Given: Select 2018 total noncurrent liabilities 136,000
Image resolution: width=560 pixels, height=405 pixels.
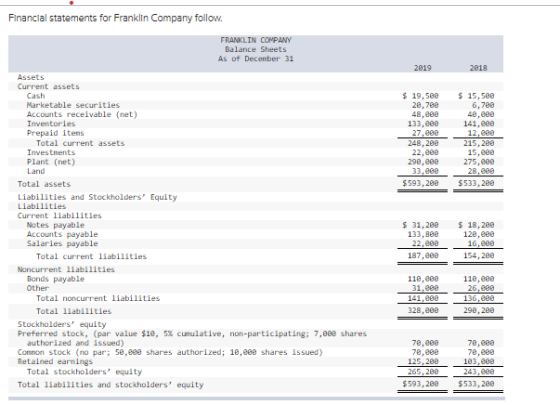Looking at the screenshot, I should click(x=479, y=298).
